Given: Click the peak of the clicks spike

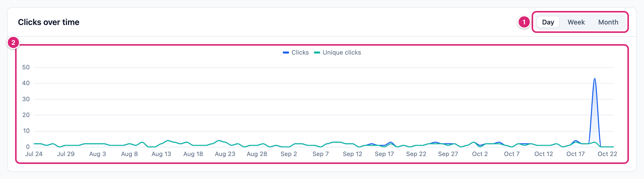Looking at the screenshot, I should (595, 79).
